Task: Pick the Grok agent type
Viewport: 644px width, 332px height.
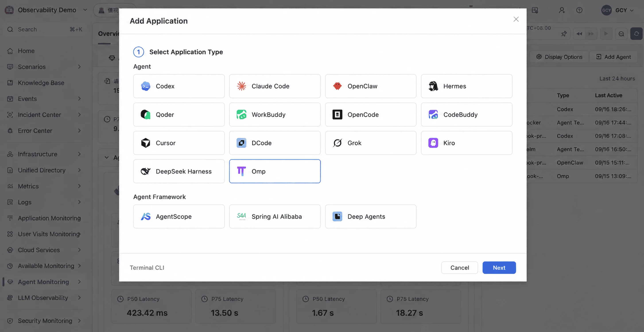Action: click(371, 143)
